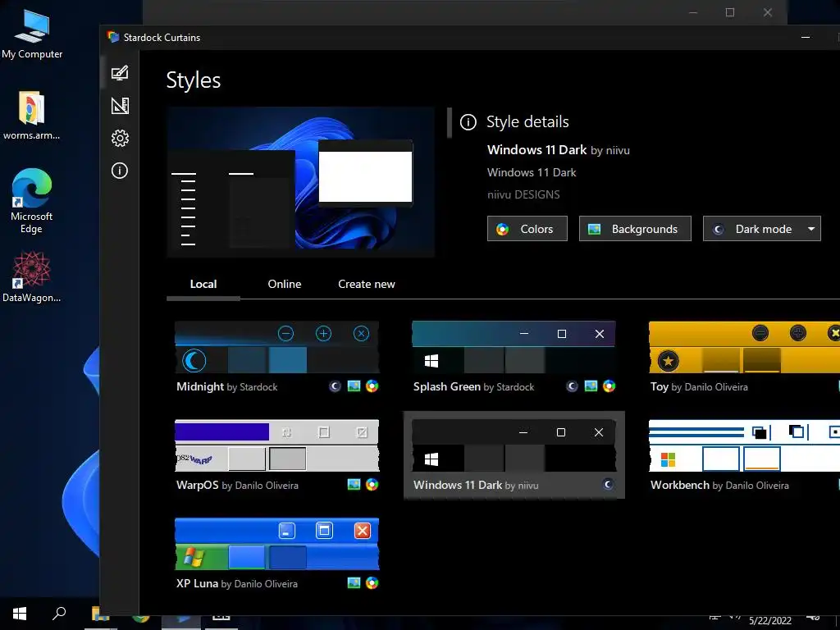
Task: Click Midnight style's background picture icon
Action: (354, 386)
